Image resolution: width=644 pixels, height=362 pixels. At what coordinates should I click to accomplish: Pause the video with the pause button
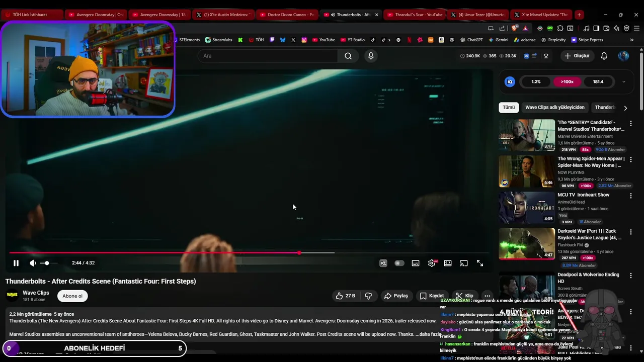click(x=16, y=263)
